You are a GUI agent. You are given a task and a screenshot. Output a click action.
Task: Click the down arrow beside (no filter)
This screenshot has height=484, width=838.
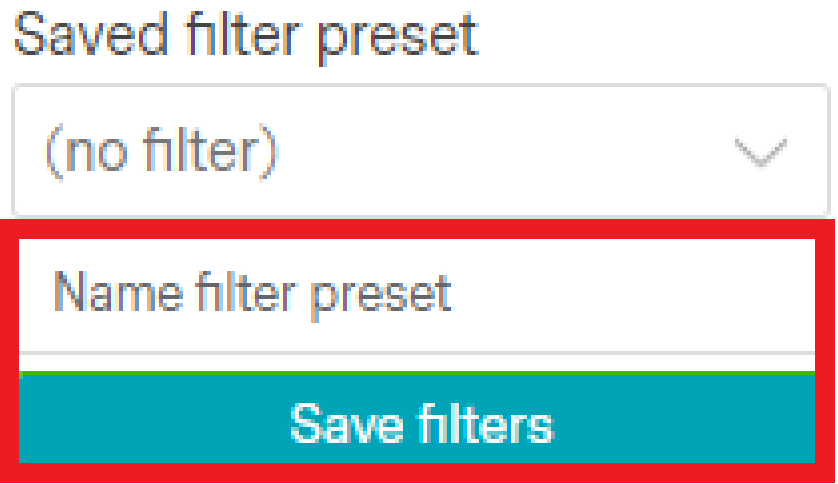click(764, 153)
